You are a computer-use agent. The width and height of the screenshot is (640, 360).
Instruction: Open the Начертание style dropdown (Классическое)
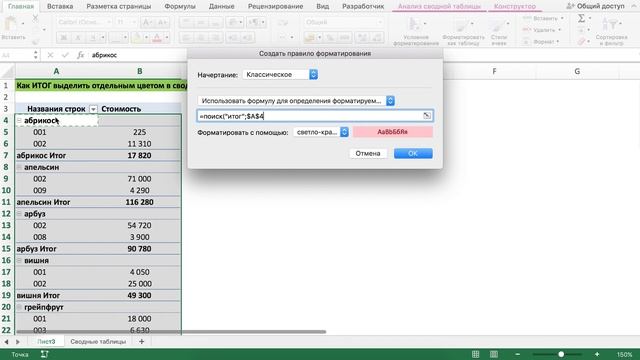tap(280, 75)
